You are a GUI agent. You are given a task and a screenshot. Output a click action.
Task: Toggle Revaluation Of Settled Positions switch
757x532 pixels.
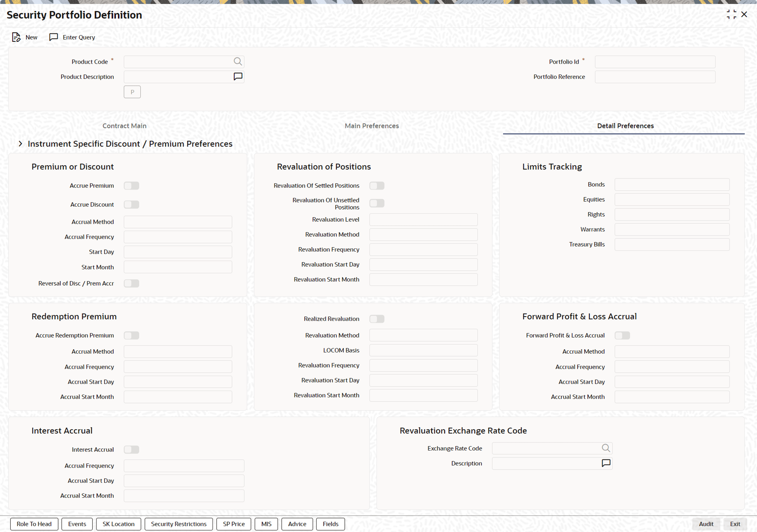click(377, 186)
